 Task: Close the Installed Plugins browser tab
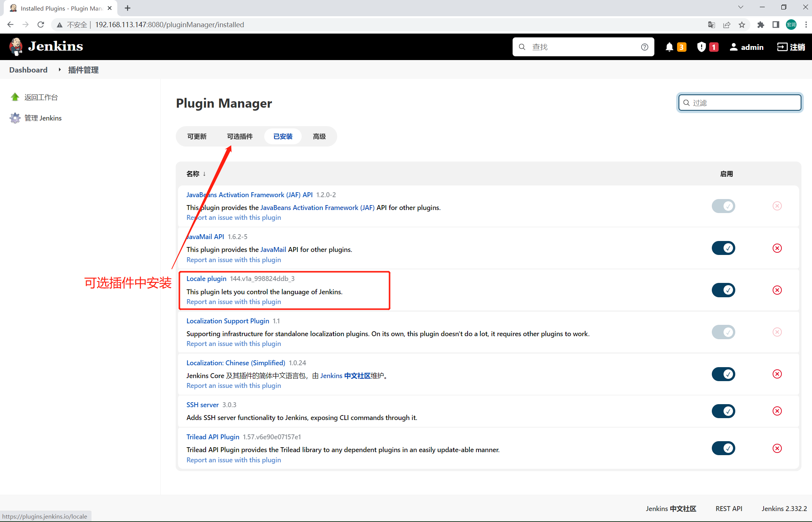[x=110, y=8]
